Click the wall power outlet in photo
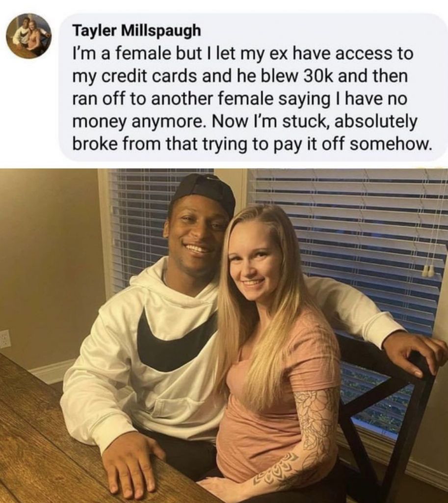Screen dimensions: 448x503 (5, 339)
